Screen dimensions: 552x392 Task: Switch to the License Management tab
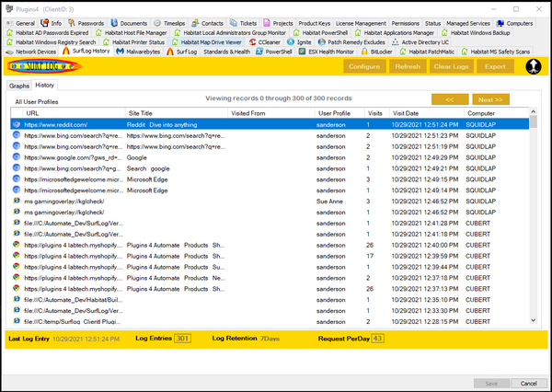click(361, 23)
